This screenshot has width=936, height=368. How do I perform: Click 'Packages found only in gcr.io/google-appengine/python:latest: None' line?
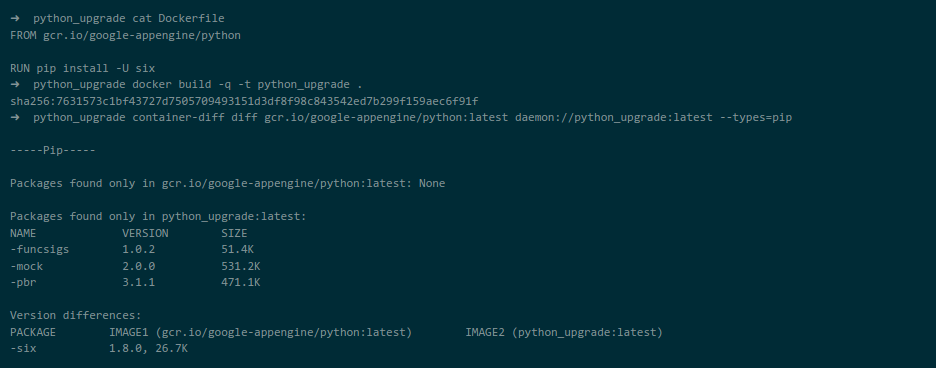[x=227, y=183]
